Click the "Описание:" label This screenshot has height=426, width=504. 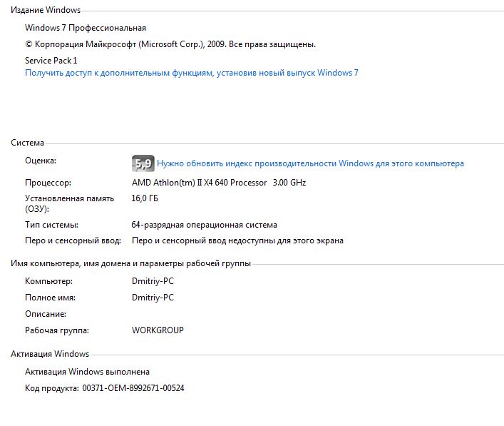[45, 314]
